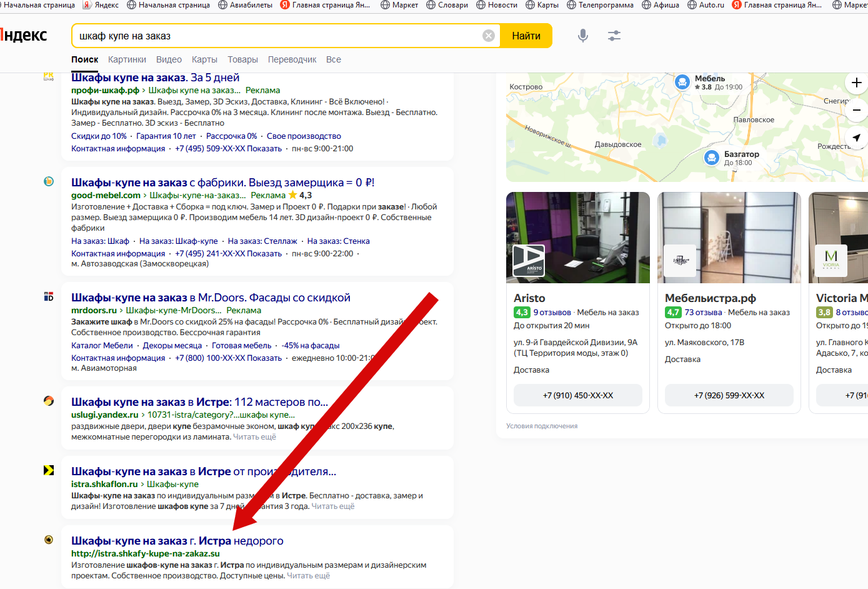
Task: Open the Авиабилеты bookmark
Action: pos(245,5)
